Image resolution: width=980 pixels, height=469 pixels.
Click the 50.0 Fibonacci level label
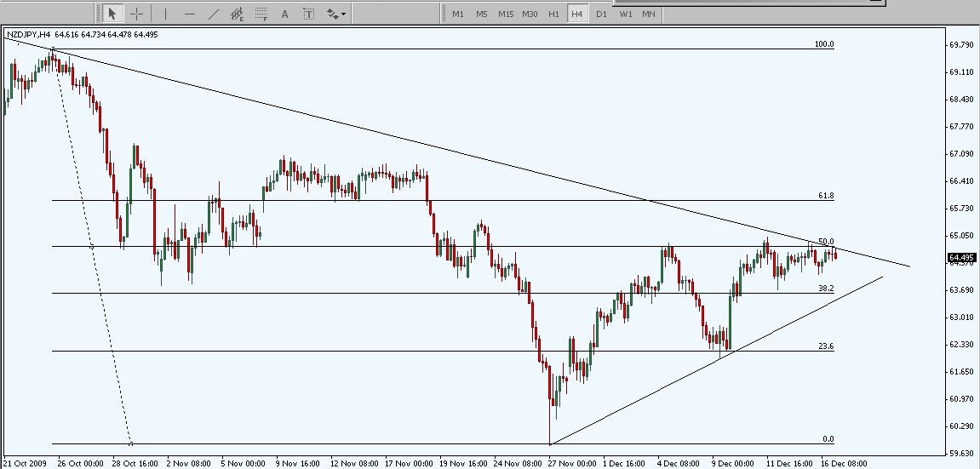click(x=825, y=242)
